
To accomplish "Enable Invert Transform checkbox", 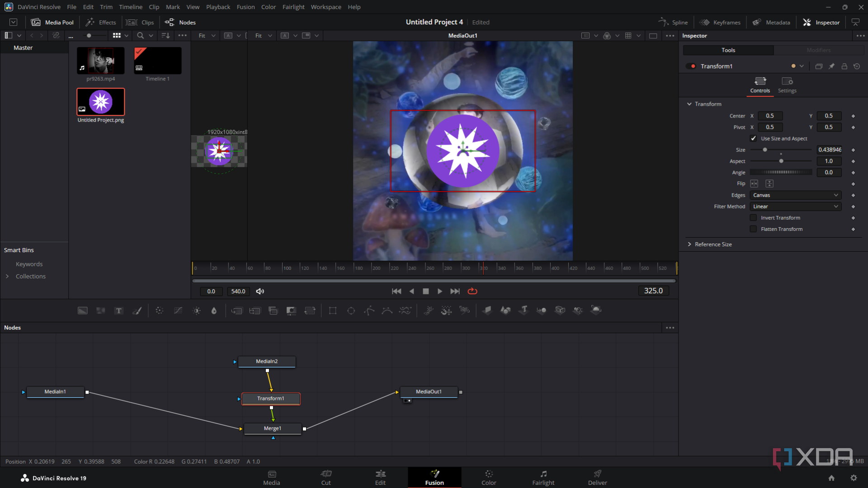I will click(753, 218).
